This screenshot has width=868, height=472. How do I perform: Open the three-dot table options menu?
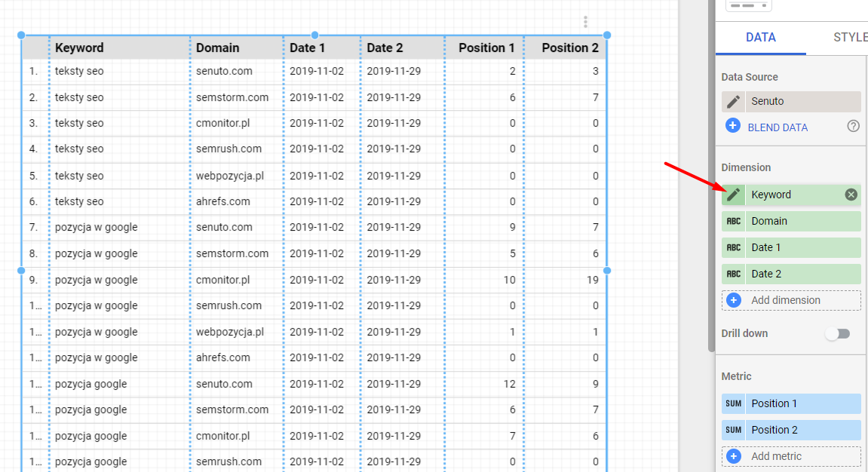585,22
